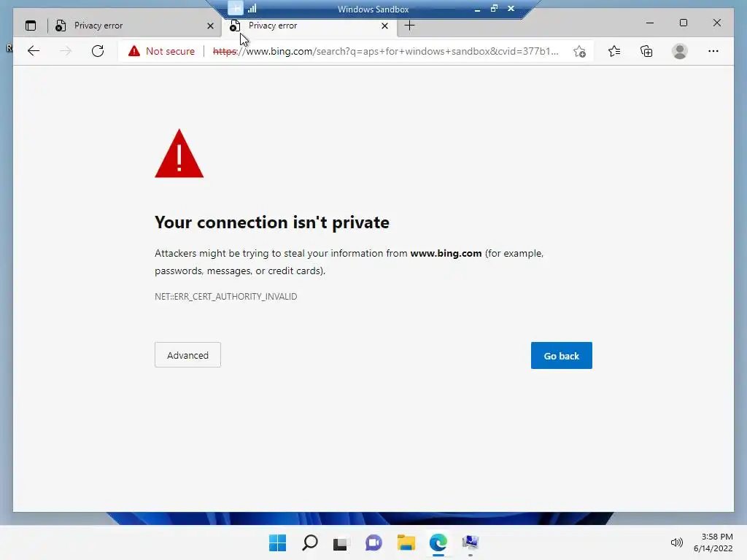This screenshot has width=747, height=560.
Task: Select the NET::ERR_CERT_AUTHORITY_INVALID error code
Action: [226, 296]
